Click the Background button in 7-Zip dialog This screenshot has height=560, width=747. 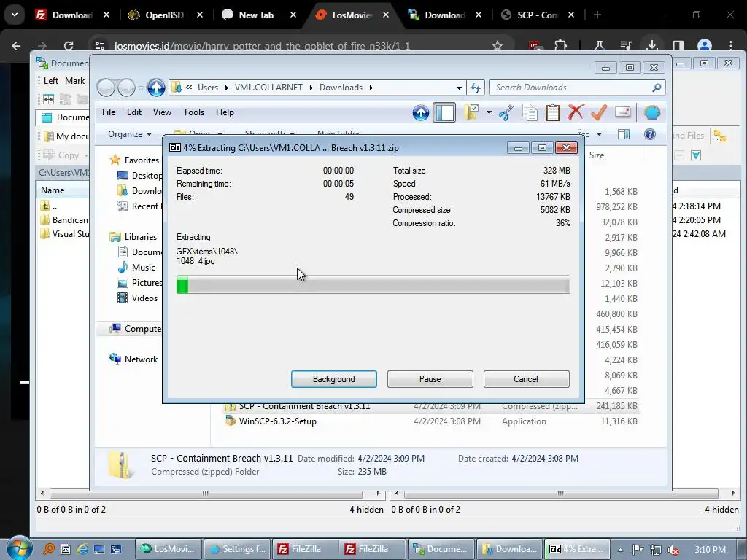[x=334, y=379]
